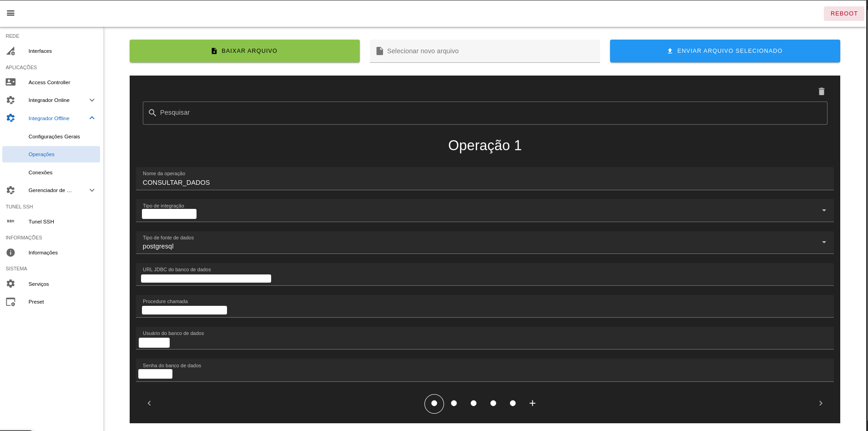This screenshot has width=868, height=431.
Task: Go to previous operation with left chevron
Action: [149, 403]
